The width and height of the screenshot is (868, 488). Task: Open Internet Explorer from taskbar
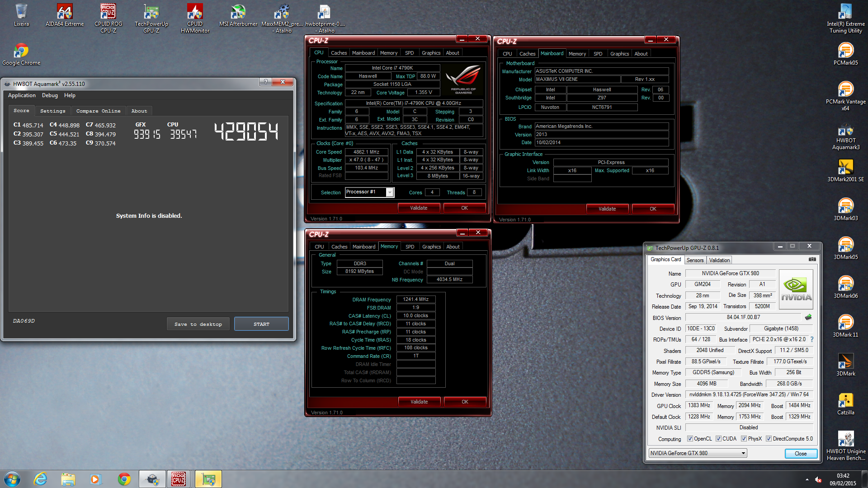pyautogui.click(x=41, y=479)
